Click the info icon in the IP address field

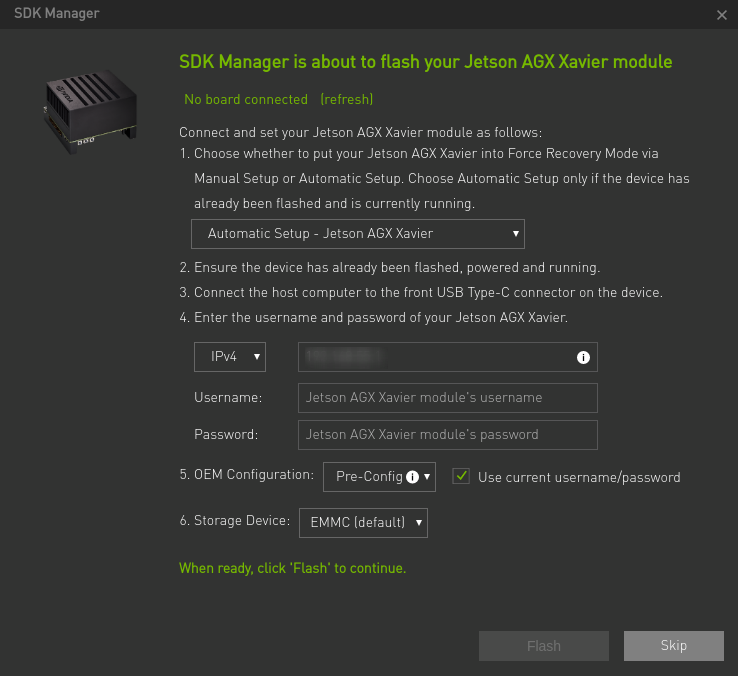(x=583, y=357)
